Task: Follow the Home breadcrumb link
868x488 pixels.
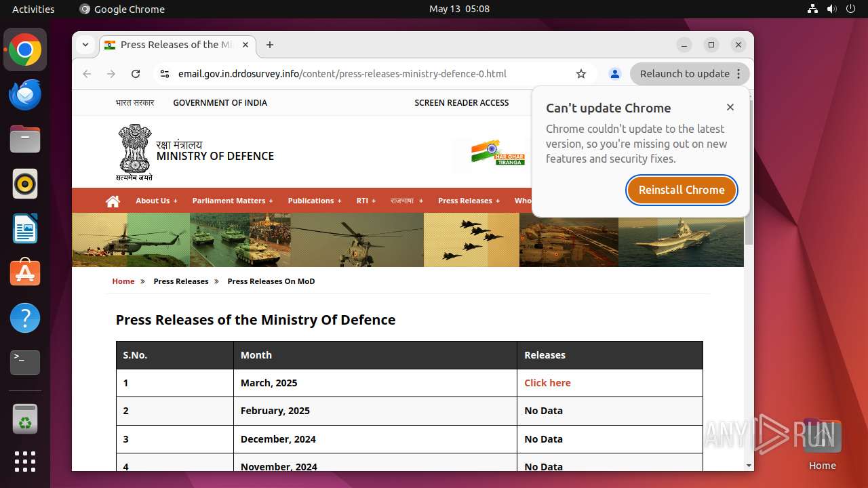Action: (x=123, y=281)
